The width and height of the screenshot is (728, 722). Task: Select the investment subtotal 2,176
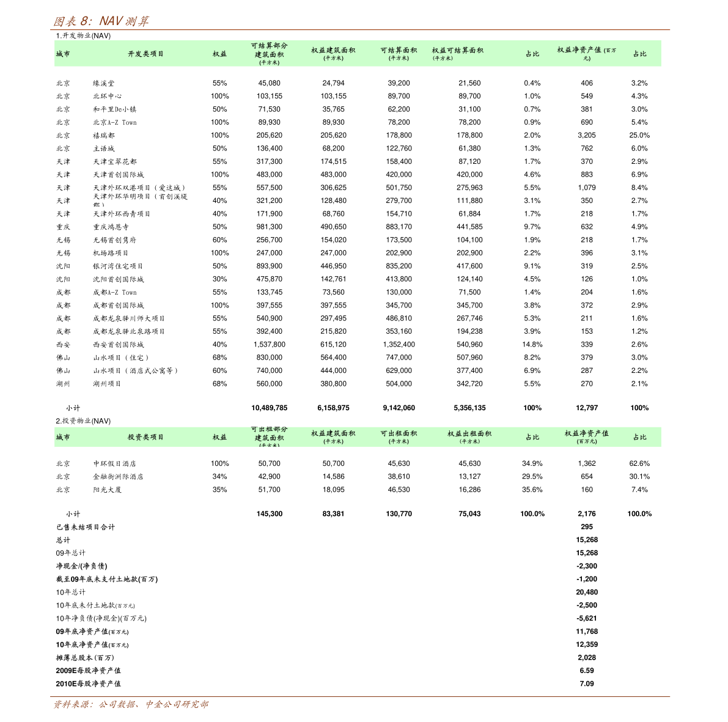point(586,514)
